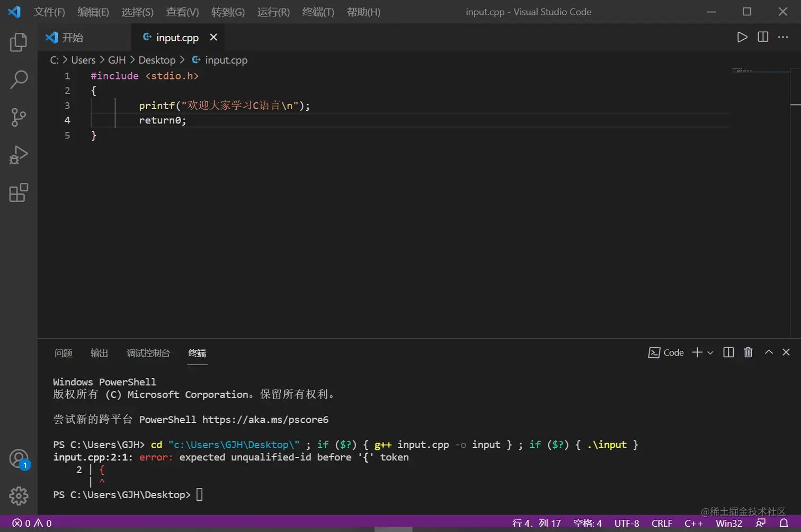The height and width of the screenshot is (532, 801).
Task: Switch to the 开始 welcome tab
Action: [x=84, y=37]
